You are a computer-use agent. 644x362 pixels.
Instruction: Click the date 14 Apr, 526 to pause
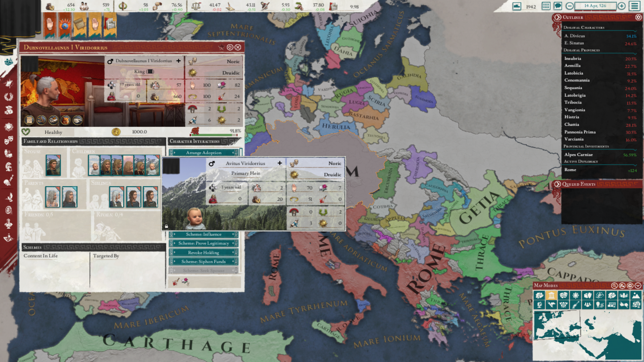595,6
